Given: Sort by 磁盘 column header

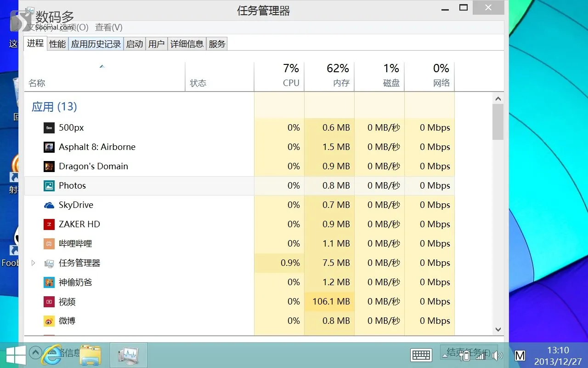Looking at the screenshot, I should click(379, 77).
